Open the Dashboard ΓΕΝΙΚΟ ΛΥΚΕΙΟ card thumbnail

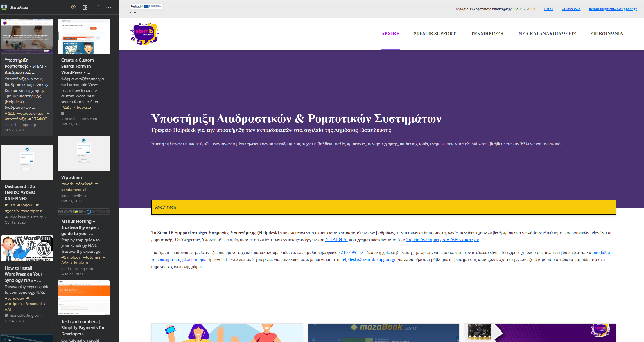click(27, 162)
